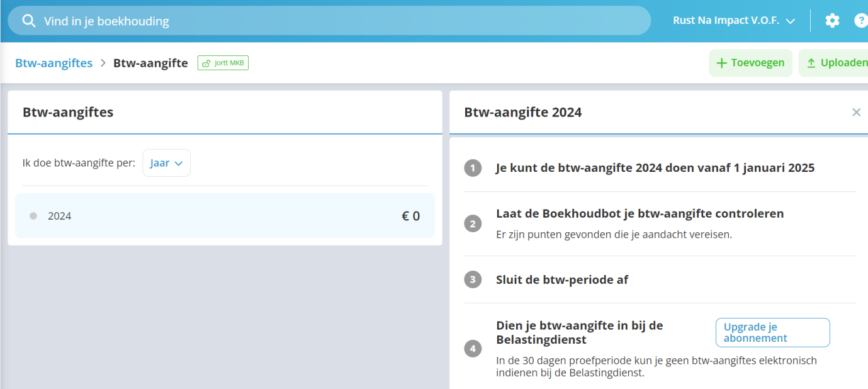Click the Toevoegen button
This screenshot has height=389, width=868.
click(x=750, y=63)
